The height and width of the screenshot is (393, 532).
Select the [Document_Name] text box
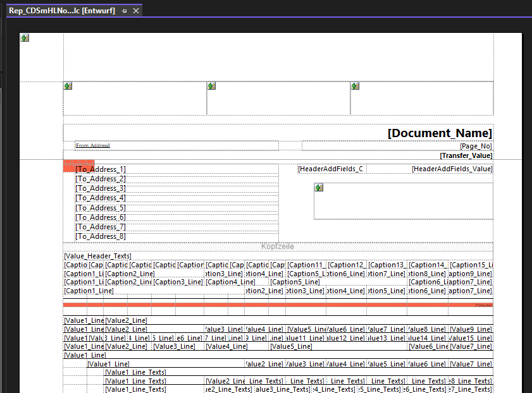pos(278,133)
